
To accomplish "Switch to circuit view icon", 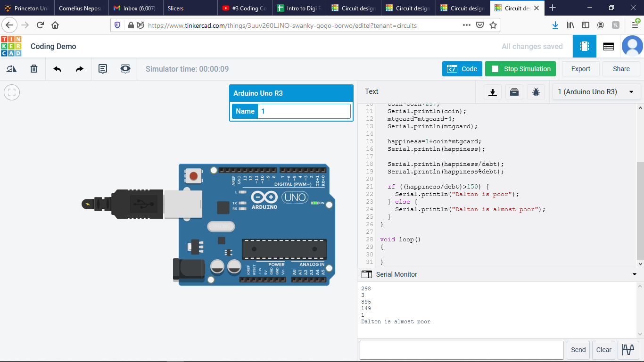I will click(x=585, y=46).
